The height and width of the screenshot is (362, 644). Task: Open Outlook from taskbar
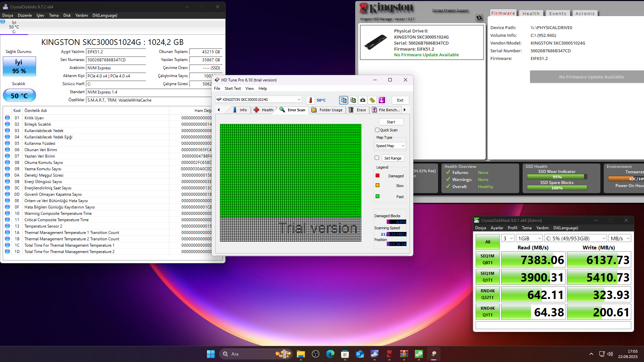click(360, 354)
